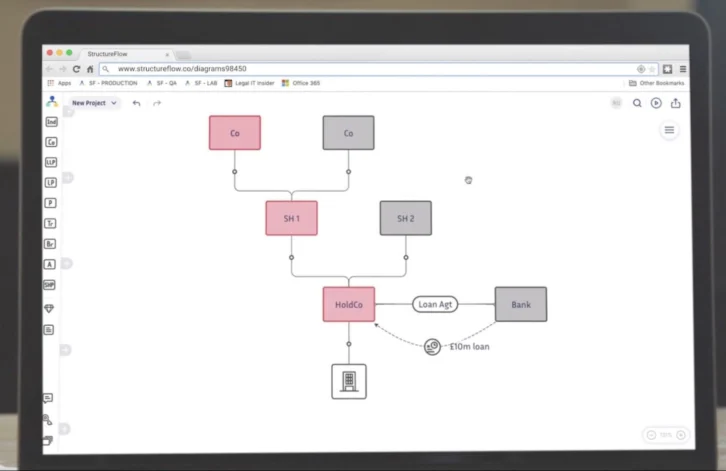
Task: Click the share/export icon
Action: (676, 103)
